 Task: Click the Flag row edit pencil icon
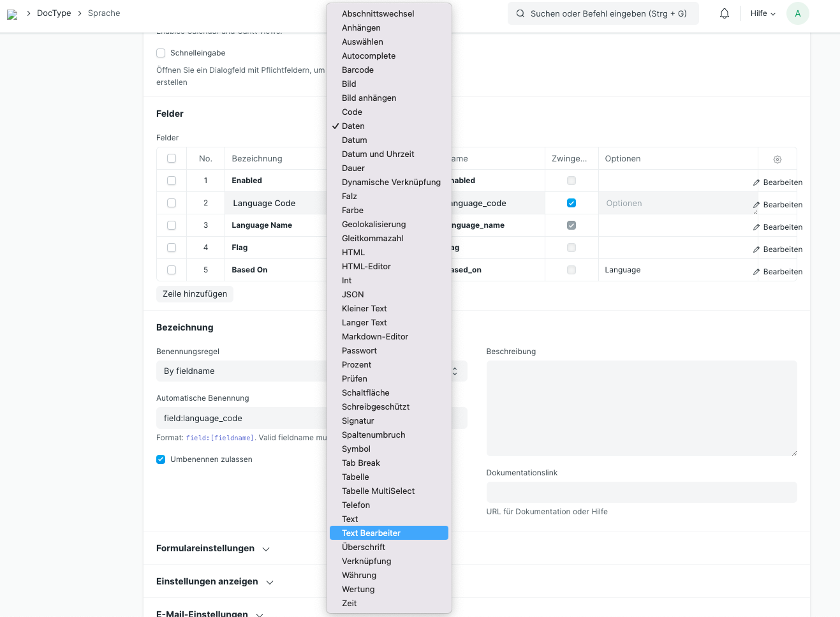[756, 249]
